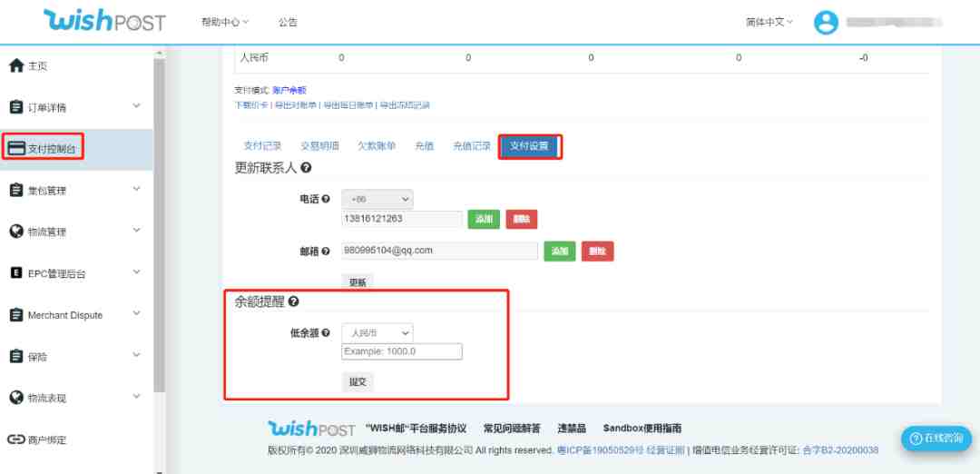Click help icon beside 更新联系人 heading
Viewport: 980px width, 474px height.
307,168
